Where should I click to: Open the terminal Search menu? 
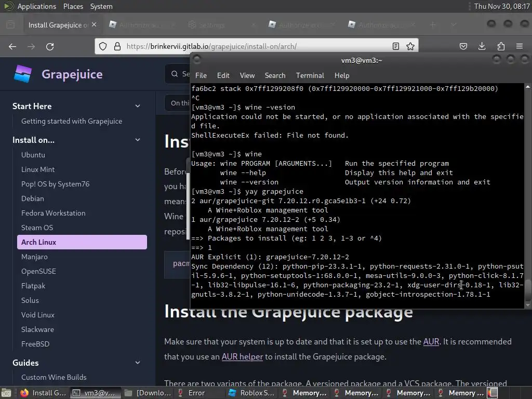point(275,75)
